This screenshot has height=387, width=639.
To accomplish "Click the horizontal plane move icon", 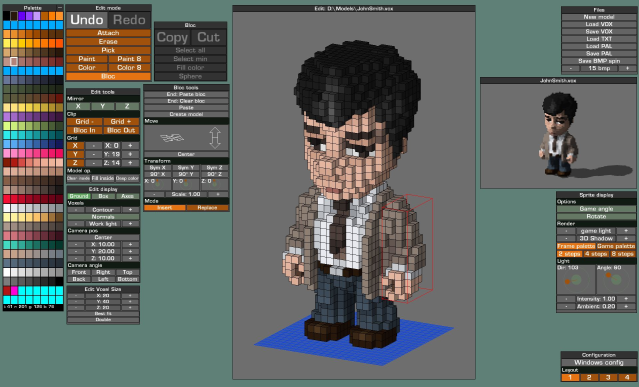I will pos(172,138).
